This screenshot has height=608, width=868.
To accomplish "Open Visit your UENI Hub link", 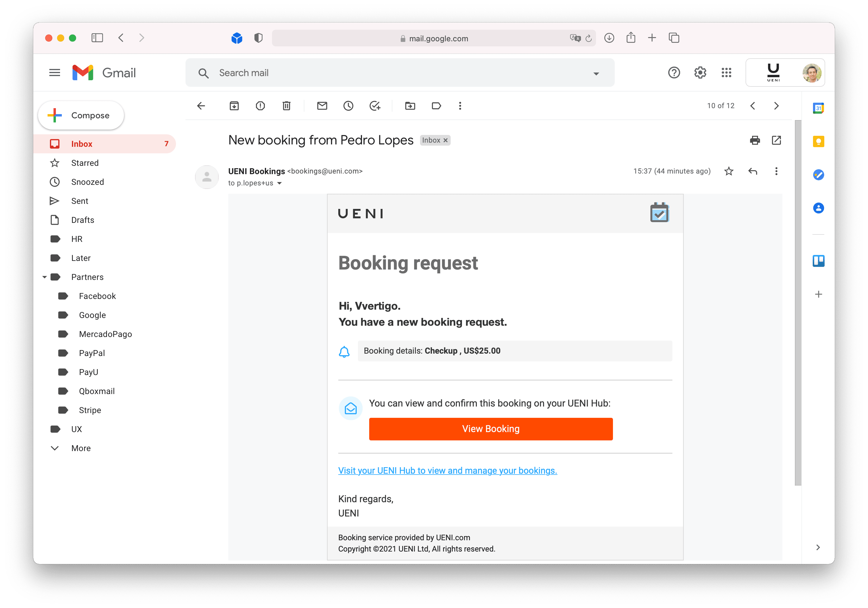I will pyautogui.click(x=447, y=470).
